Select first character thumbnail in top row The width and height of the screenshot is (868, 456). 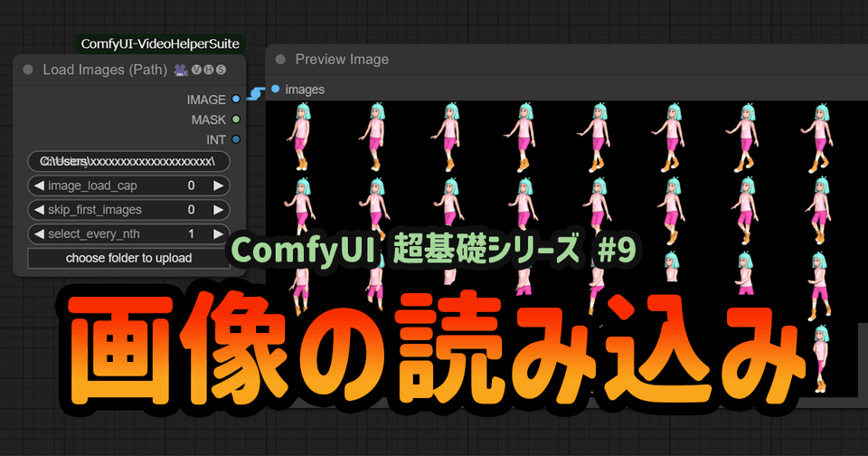point(300,137)
